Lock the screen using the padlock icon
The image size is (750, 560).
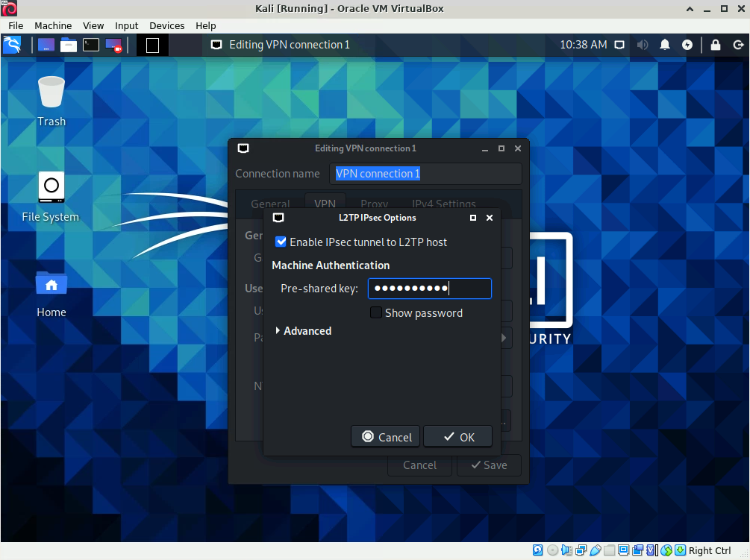point(716,45)
